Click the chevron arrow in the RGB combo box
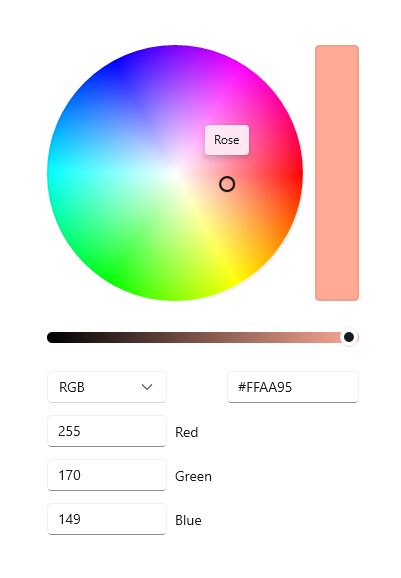The image size is (401, 578). [x=147, y=387]
